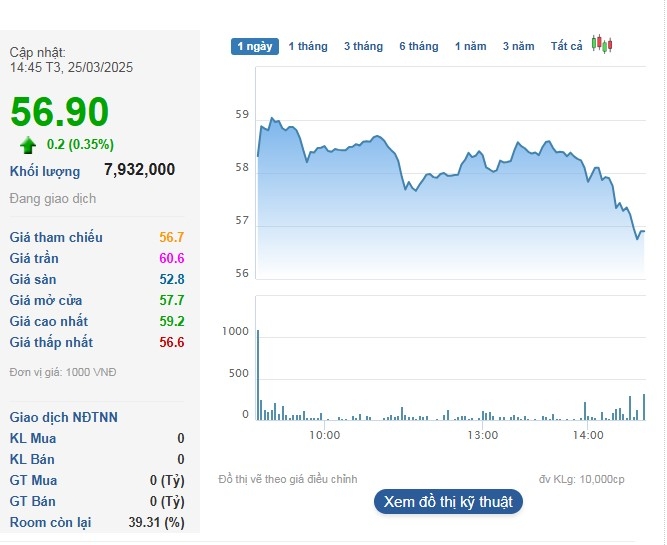Click the price line chart area
Viewport: 667px width, 545px height.
click(450, 190)
